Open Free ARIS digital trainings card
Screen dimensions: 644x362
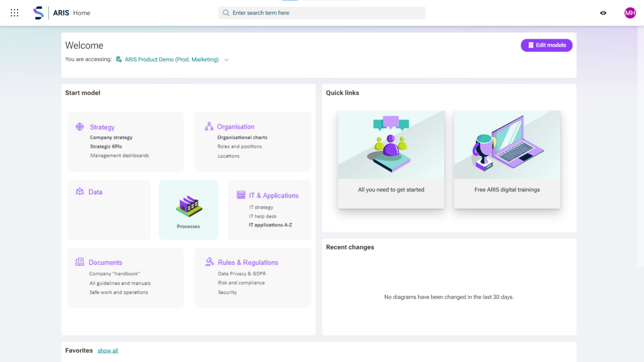507,159
